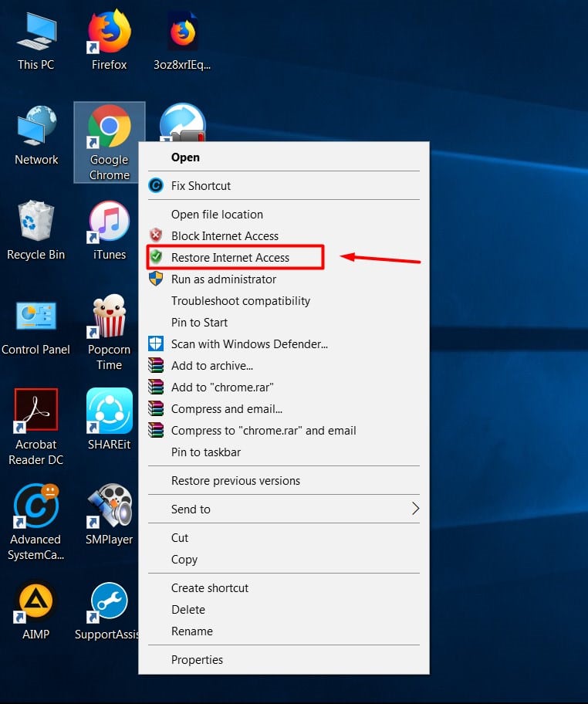
Task: Select the blue arrow camera icon behind menu
Action: (x=183, y=122)
